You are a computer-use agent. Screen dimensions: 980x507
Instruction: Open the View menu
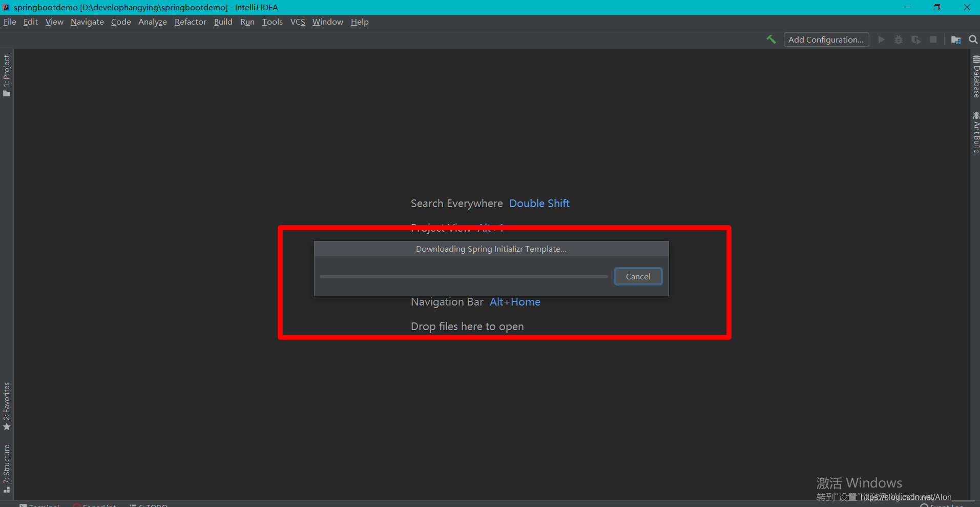pyautogui.click(x=54, y=22)
